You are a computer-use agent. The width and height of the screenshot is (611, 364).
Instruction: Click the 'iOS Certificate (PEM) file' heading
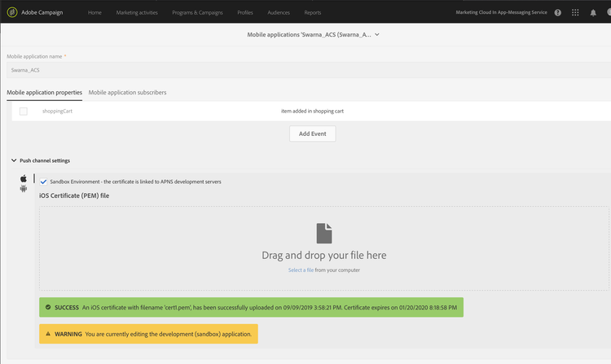[74, 195]
